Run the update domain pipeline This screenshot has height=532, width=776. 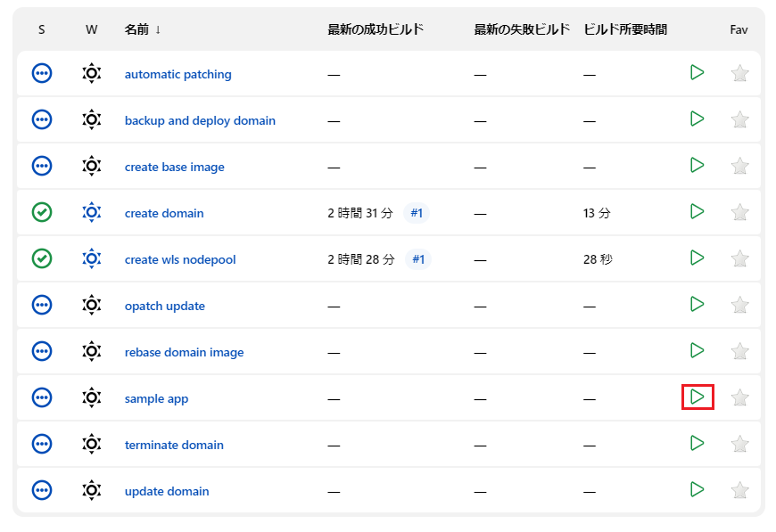[x=697, y=489]
